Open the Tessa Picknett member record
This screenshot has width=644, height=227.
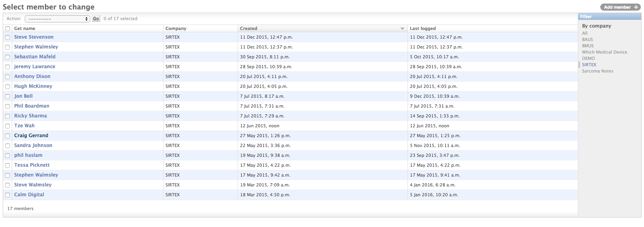pos(32,165)
